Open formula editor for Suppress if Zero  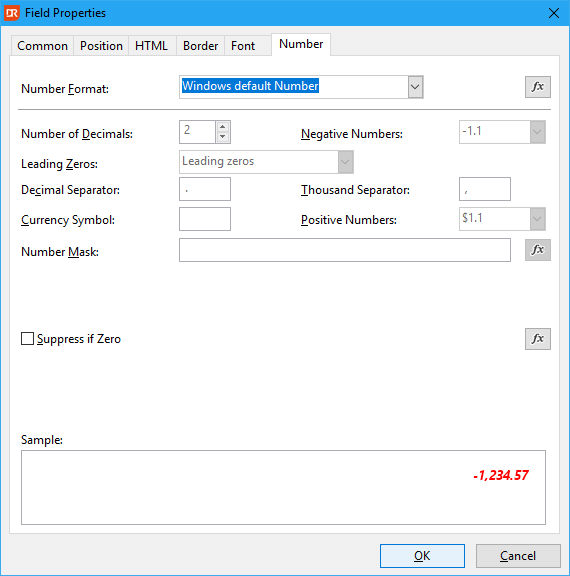pyautogui.click(x=537, y=339)
